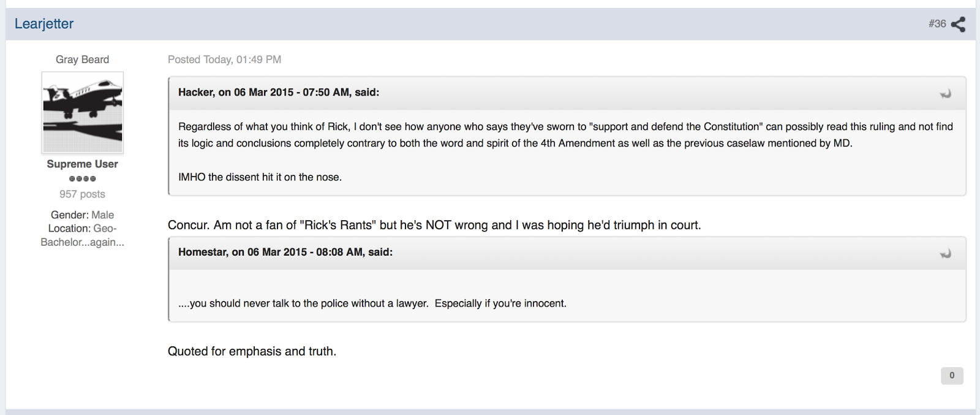Click the Gray Beard member title
Image resolution: width=980 pixels, height=415 pixels.
pyautogui.click(x=83, y=59)
